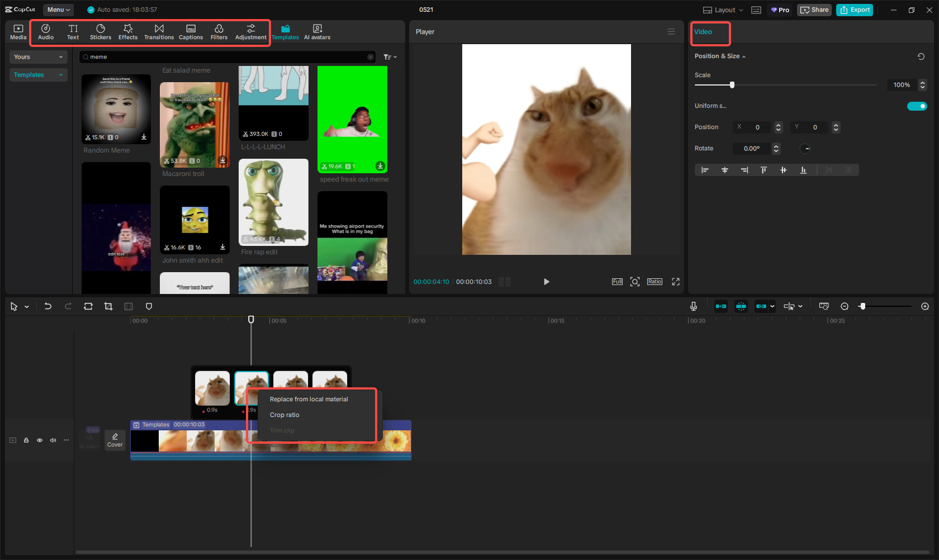Toggle the Uniform scale switch

917,106
